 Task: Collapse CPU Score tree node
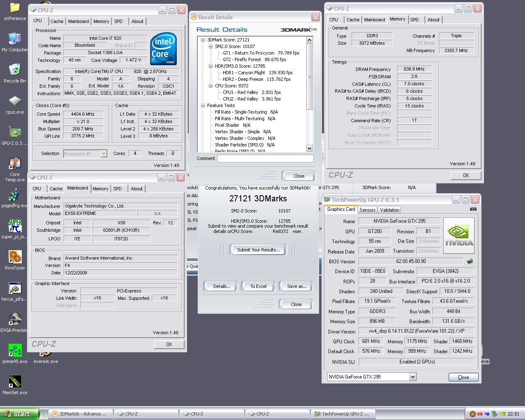210,86
